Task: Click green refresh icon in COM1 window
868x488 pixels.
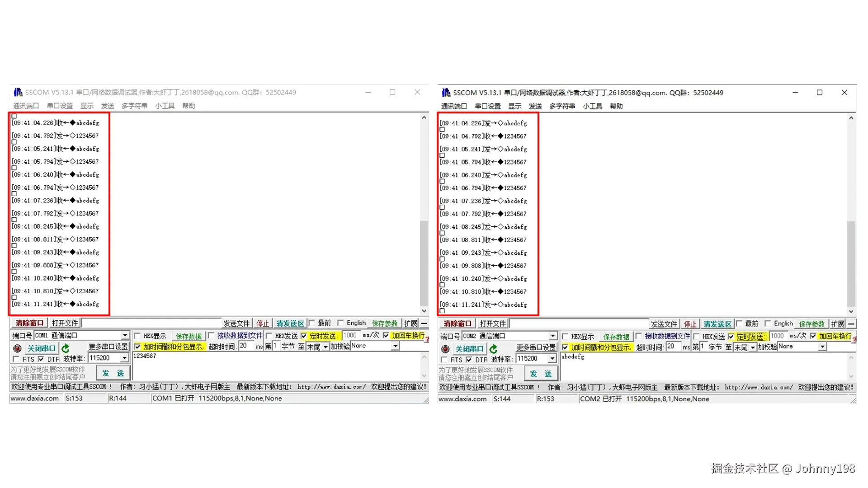Action: [x=66, y=348]
